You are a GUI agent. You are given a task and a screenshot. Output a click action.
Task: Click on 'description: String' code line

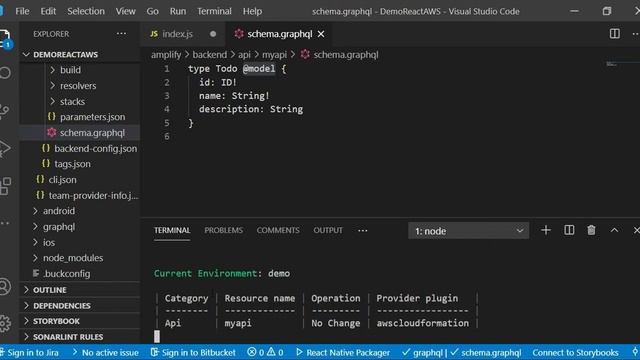251,109
